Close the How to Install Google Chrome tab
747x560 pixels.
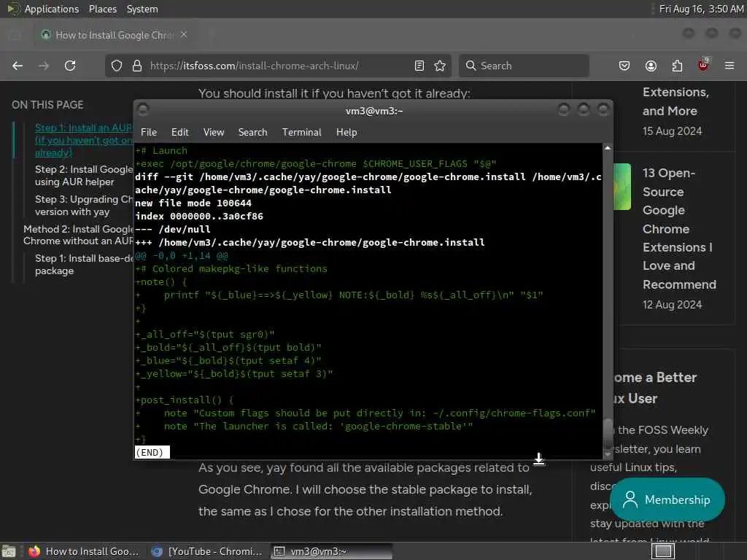point(184,34)
